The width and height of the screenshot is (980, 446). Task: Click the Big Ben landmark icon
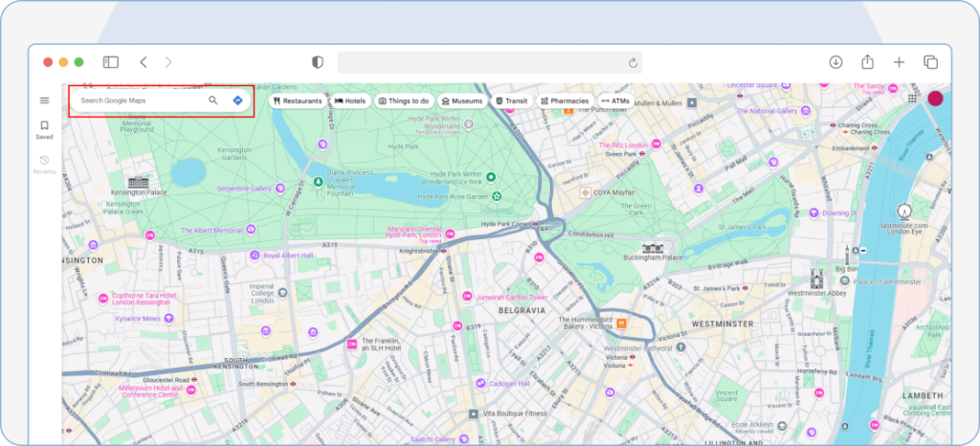point(848,255)
